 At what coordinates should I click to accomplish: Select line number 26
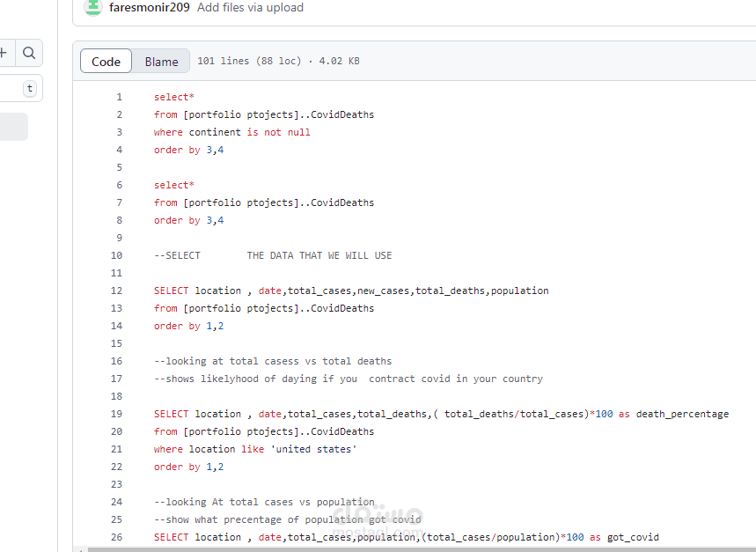(x=117, y=537)
